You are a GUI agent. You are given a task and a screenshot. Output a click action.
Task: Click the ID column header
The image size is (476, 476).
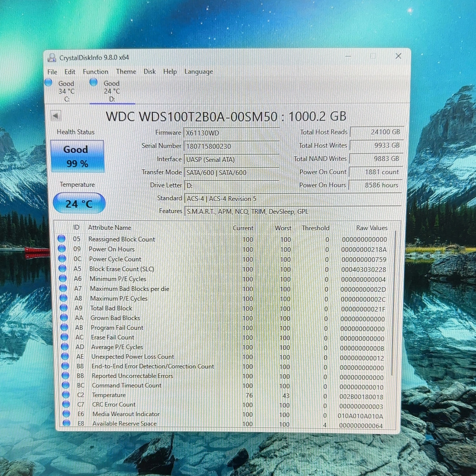click(76, 228)
